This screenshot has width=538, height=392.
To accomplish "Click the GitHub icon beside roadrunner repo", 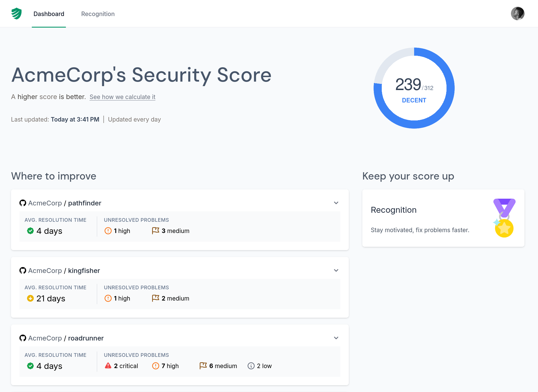I will [x=23, y=338].
